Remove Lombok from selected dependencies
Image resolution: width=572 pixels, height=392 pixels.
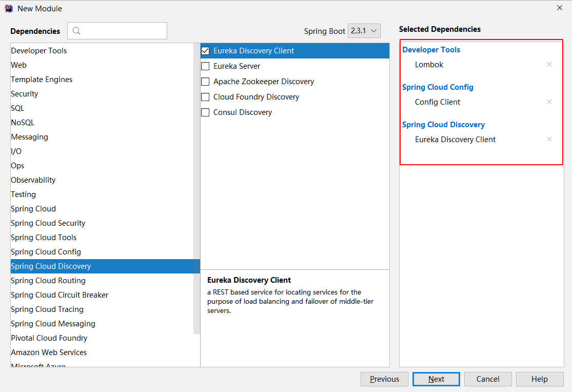click(549, 64)
